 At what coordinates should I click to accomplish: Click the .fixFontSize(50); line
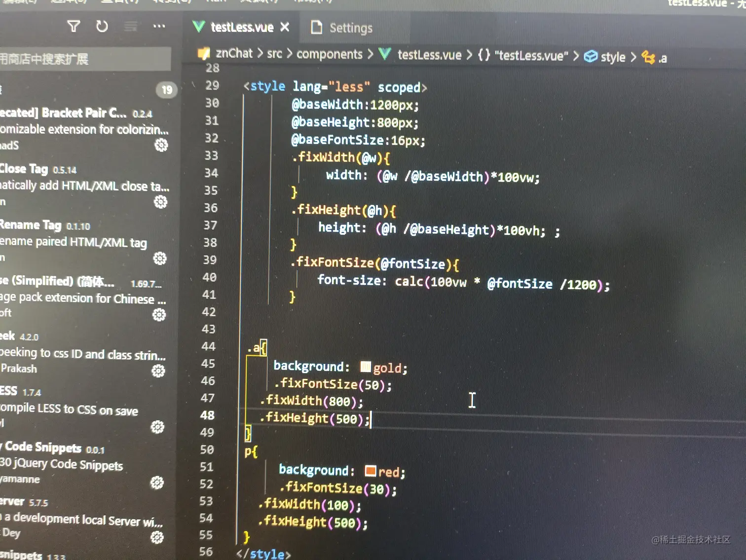point(333,384)
